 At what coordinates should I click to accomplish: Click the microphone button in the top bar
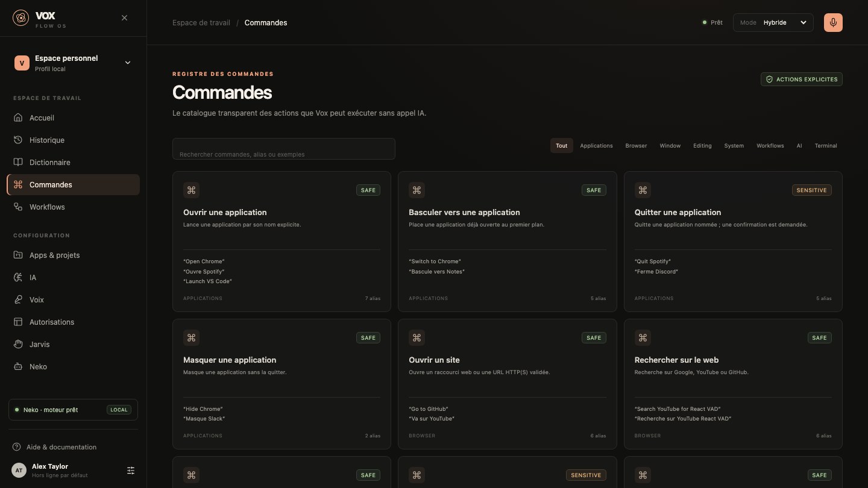(x=833, y=22)
